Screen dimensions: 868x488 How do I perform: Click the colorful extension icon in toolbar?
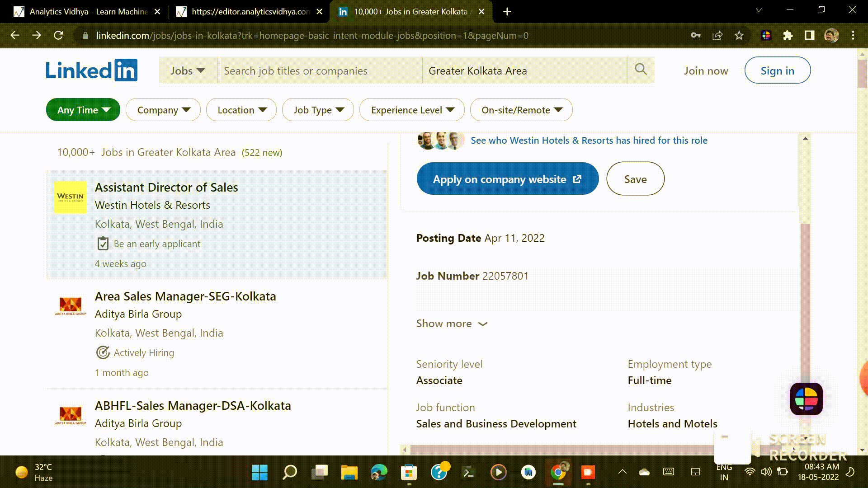click(766, 35)
